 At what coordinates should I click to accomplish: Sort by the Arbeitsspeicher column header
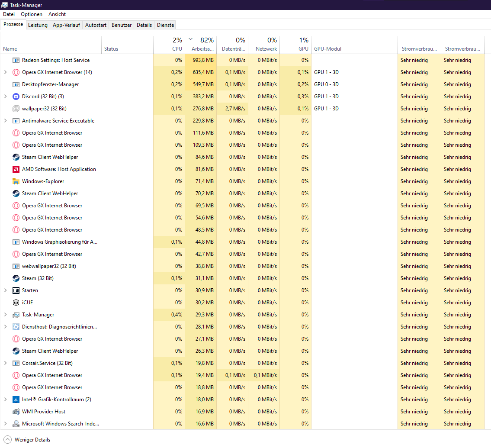click(x=201, y=45)
